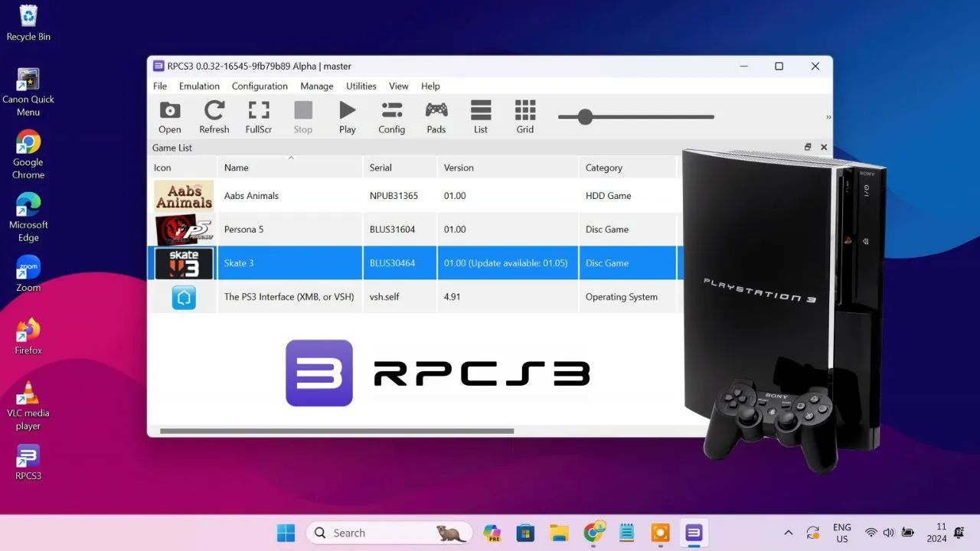Click the taskbar Search box
This screenshot has height=551, width=980.
pyautogui.click(x=389, y=533)
